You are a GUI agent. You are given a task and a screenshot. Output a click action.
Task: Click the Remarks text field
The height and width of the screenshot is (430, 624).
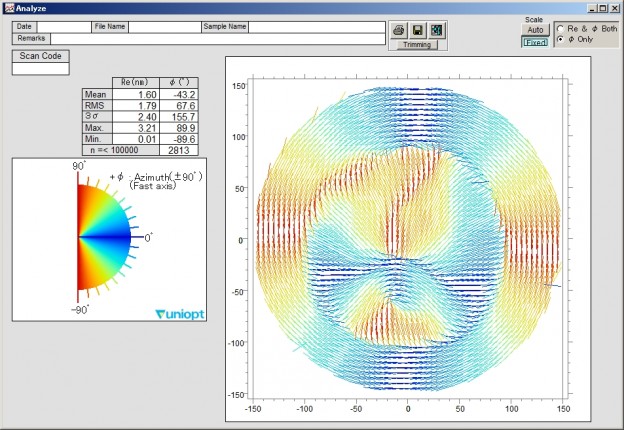(x=218, y=39)
